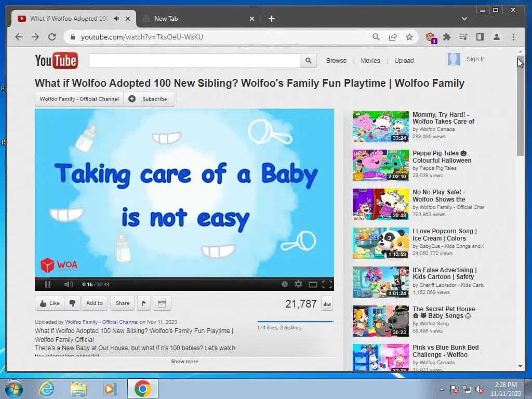Seek on the video progress bar
This screenshot has height=399, width=532.
coord(184,278)
